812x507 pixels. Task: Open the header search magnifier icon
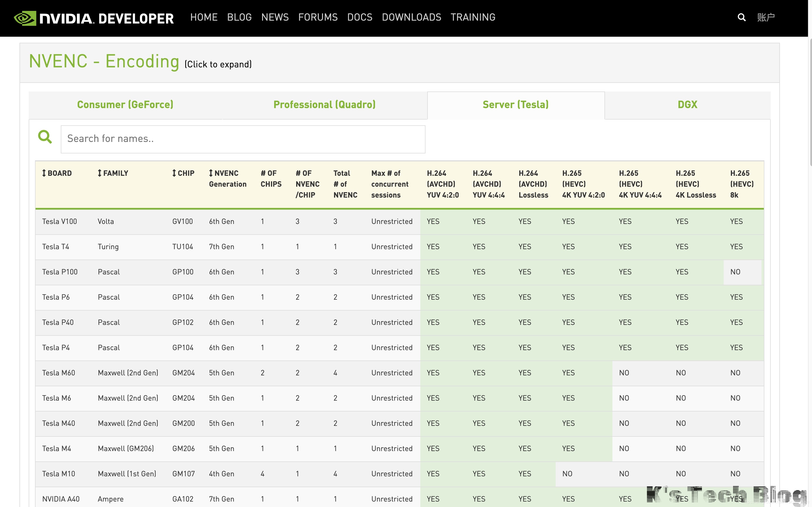[x=741, y=17]
